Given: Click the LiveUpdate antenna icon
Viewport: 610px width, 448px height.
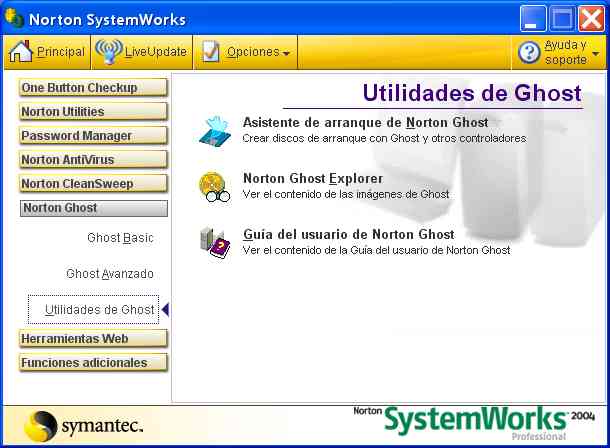Looking at the screenshot, I should click(109, 52).
